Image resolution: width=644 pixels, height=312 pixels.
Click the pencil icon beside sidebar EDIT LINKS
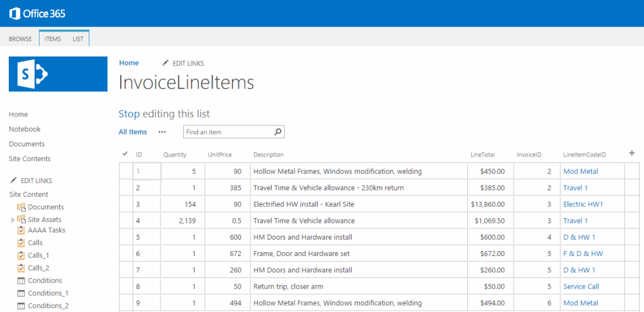14,181
